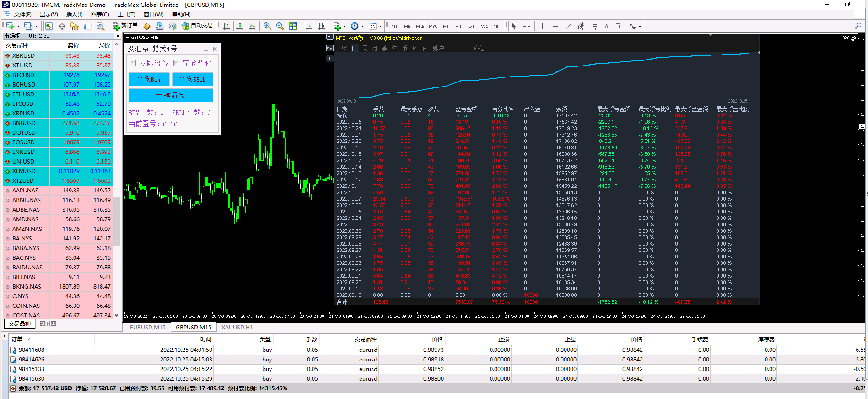This screenshot has height=399, width=868.
Task: Switch chart to candlestick display
Action: point(239,26)
